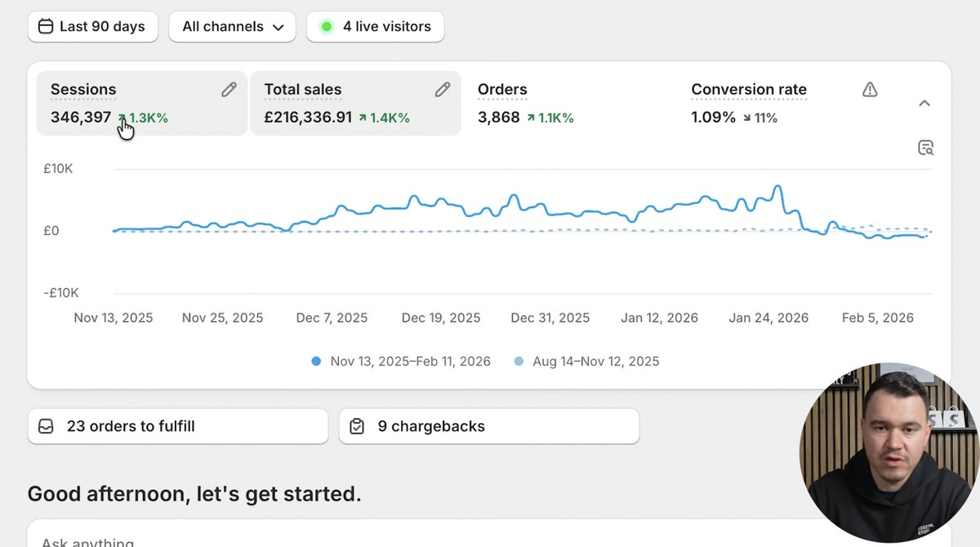Click the 346,397 sessions value

click(x=81, y=118)
